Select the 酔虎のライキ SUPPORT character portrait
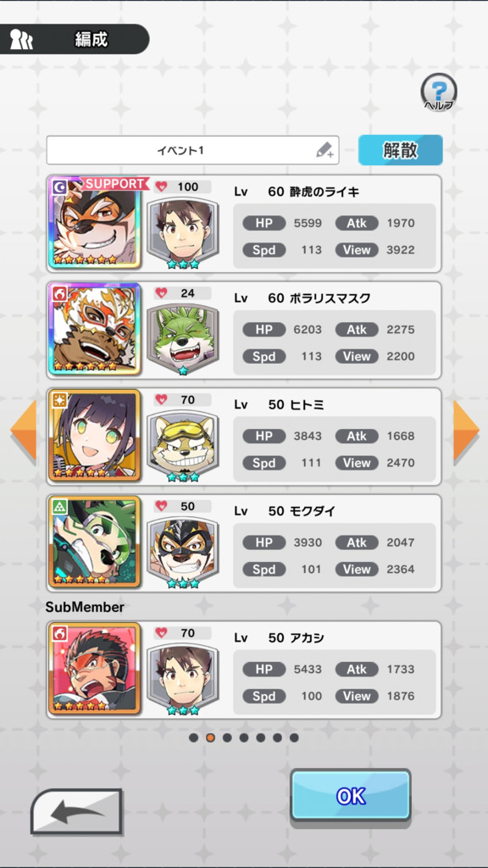 click(x=94, y=223)
